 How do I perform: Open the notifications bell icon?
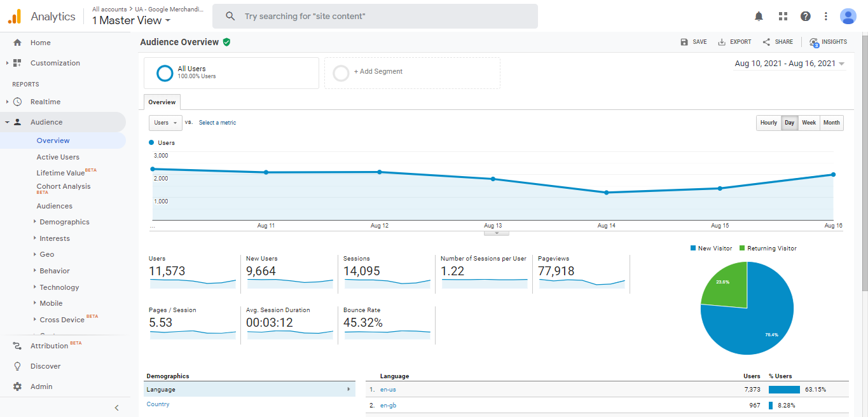pyautogui.click(x=759, y=17)
